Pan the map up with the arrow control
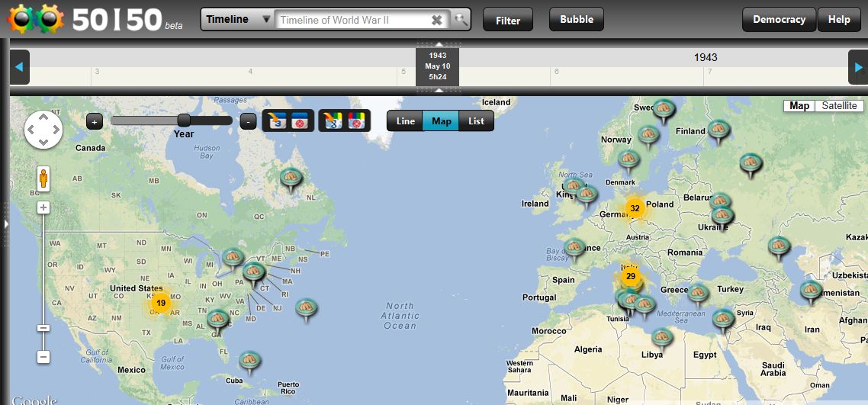The image size is (868, 405). 43,117
